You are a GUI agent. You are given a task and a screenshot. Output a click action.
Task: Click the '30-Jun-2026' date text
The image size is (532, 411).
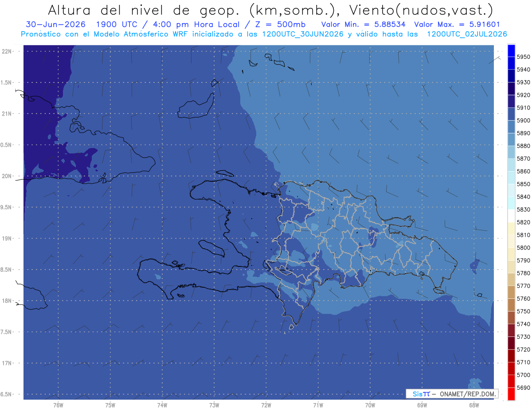click(x=55, y=24)
